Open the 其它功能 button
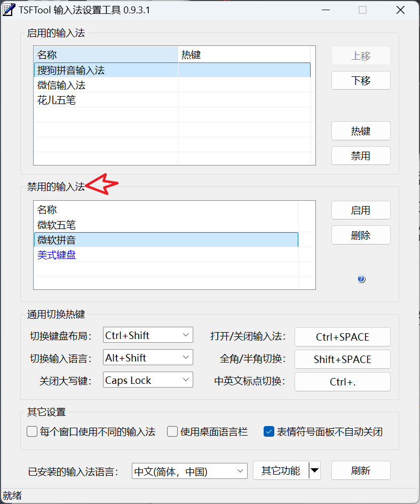 coord(281,470)
